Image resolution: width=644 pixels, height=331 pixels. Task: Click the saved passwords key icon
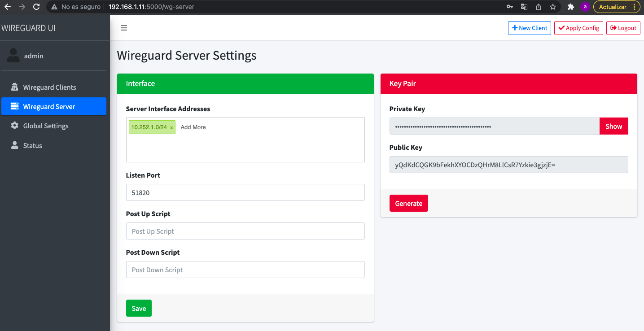point(510,7)
